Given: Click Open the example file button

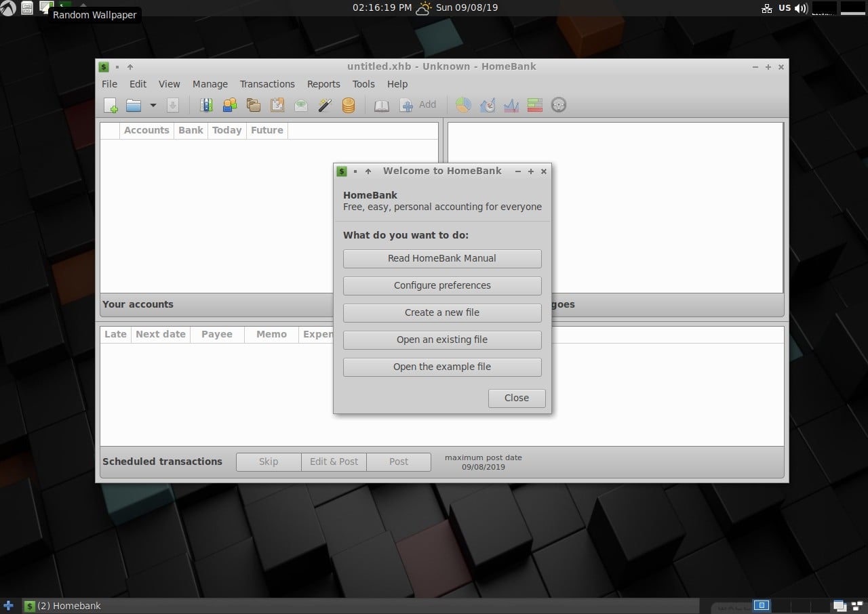Looking at the screenshot, I should click(x=442, y=367).
